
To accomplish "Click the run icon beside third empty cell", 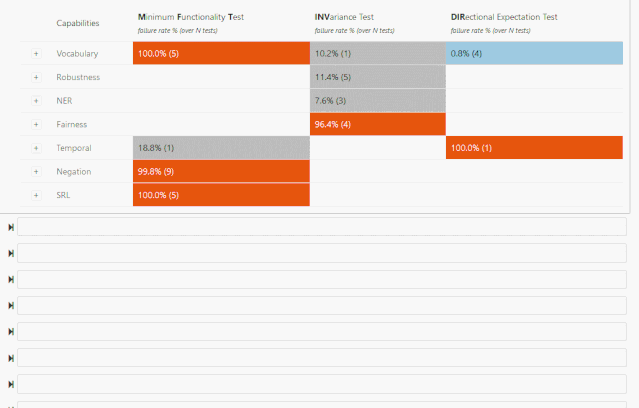I will pos(11,279).
